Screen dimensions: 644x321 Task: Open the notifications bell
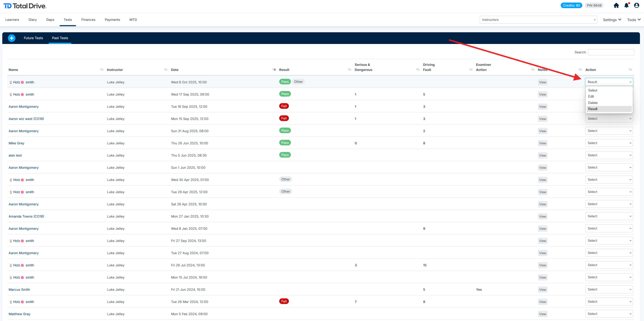(x=626, y=6)
